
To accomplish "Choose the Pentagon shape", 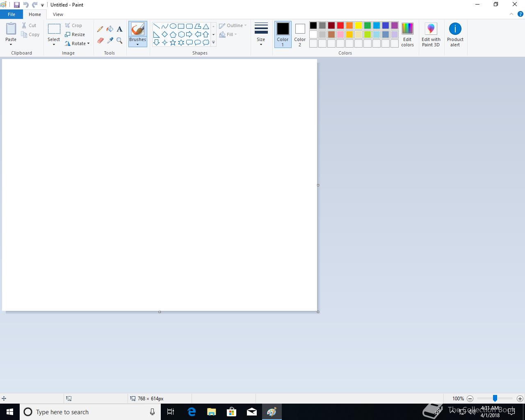I will (173, 34).
